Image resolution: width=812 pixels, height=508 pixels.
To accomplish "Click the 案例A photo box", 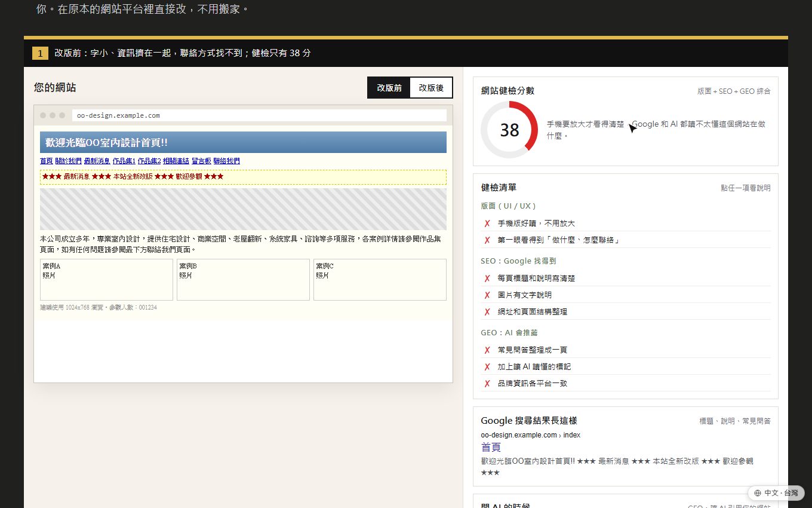I will pyautogui.click(x=106, y=280).
